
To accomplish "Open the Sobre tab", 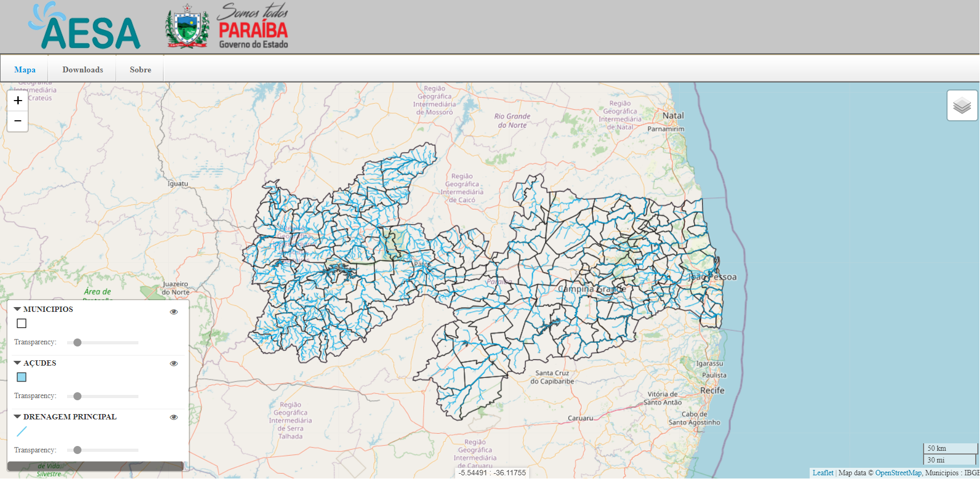I will point(140,70).
